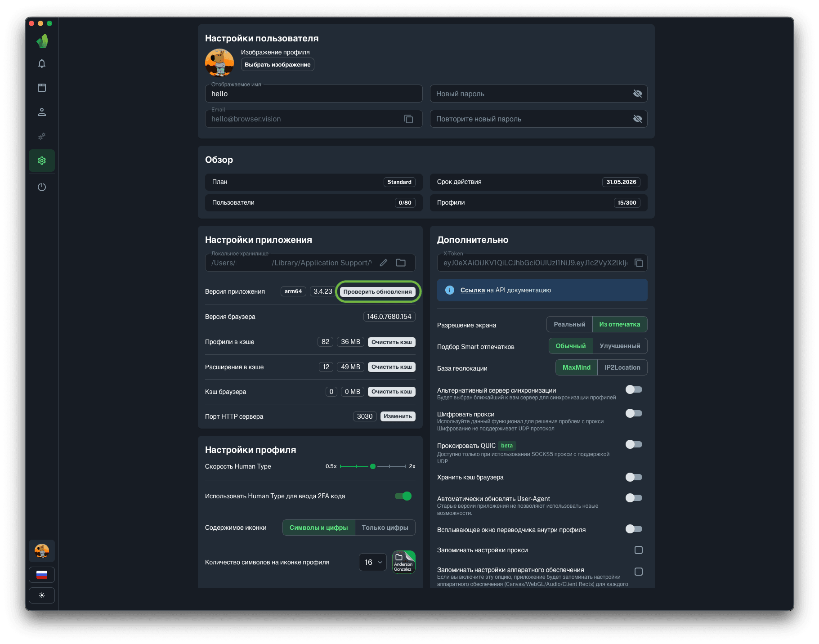Viewport: 819px width, 644px height.
Task: Click the Отображаемое имя input field
Action: coord(313,94)
